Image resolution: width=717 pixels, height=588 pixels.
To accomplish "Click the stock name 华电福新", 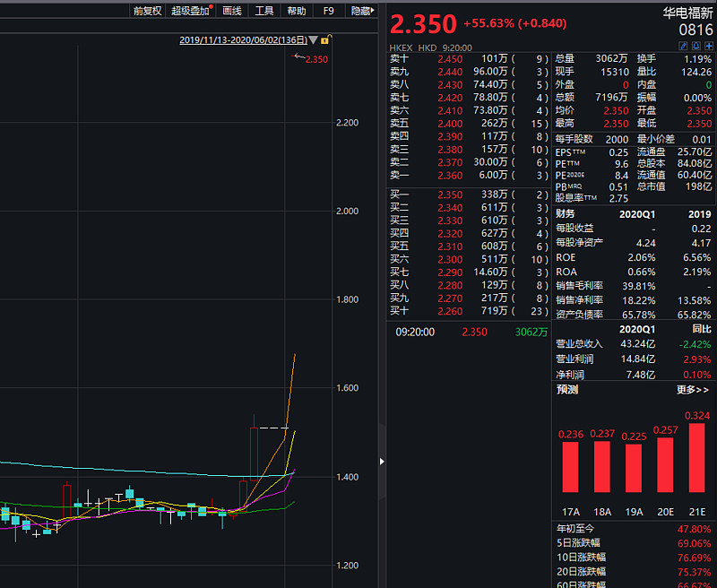I will coord(687,13).
